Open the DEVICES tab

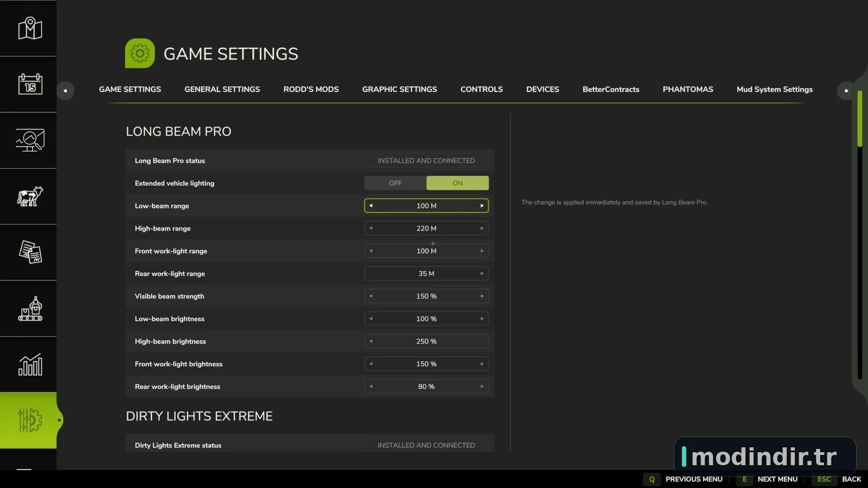coord(542,89)
